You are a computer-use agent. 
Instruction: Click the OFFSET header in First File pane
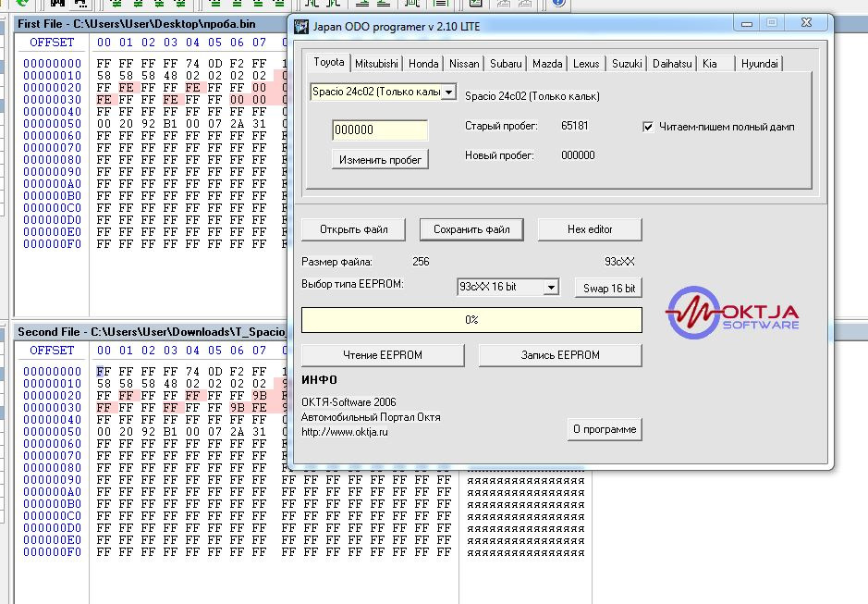pyautogui.click(x=52, y=43)
